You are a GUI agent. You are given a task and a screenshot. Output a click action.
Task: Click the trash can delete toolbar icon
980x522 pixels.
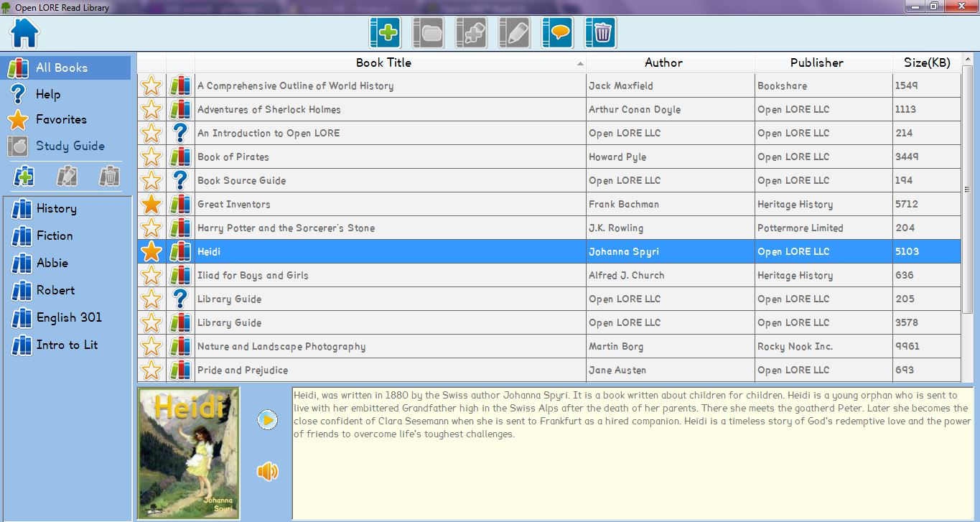tap(600, 33)
